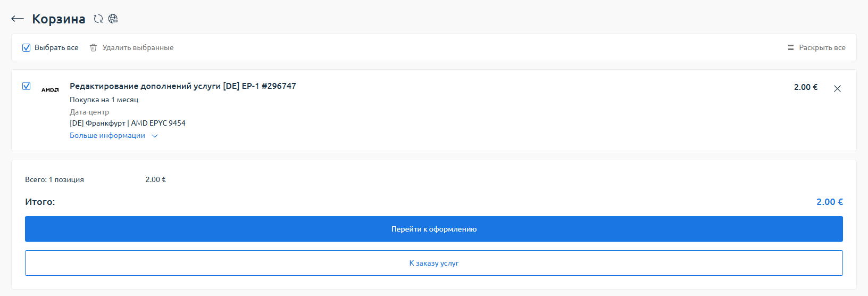Remove the EP-1 item with the X icon
The image size is (868, 296).
[x=837, y=89]
